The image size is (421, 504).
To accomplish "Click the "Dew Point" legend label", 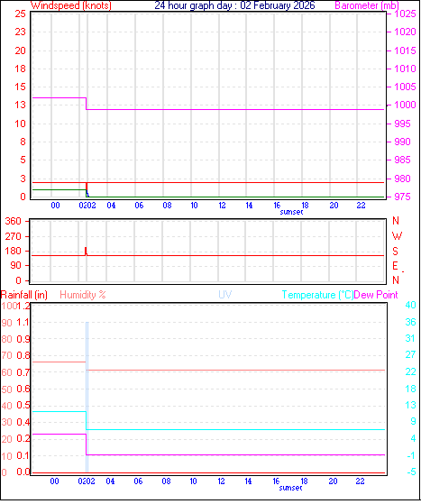I will tap(376, 295).
